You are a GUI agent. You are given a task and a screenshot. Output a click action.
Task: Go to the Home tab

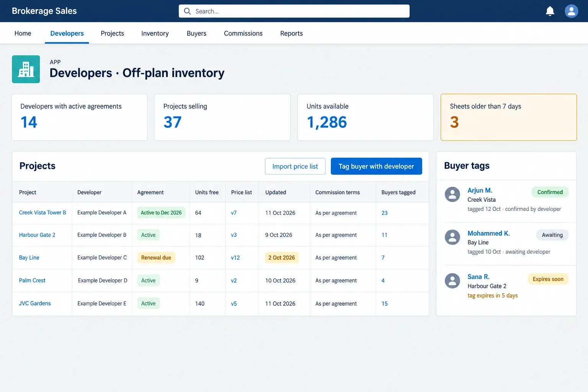[23, 33]
